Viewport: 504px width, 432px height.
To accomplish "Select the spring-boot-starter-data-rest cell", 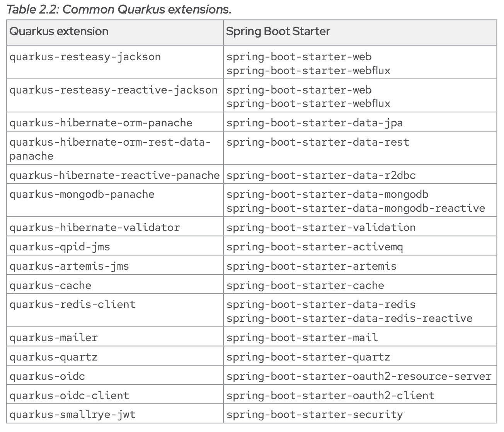I will pyautogui.click(x=318, y=142).
